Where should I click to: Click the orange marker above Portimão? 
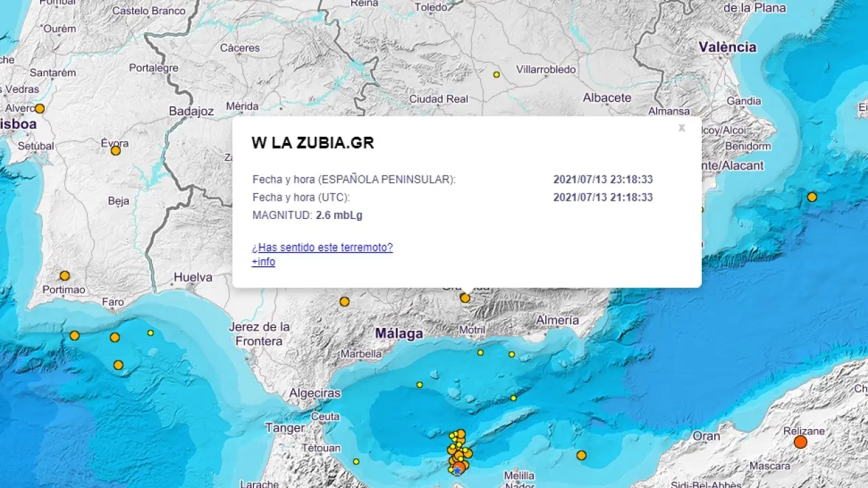[x=64, y=276]
